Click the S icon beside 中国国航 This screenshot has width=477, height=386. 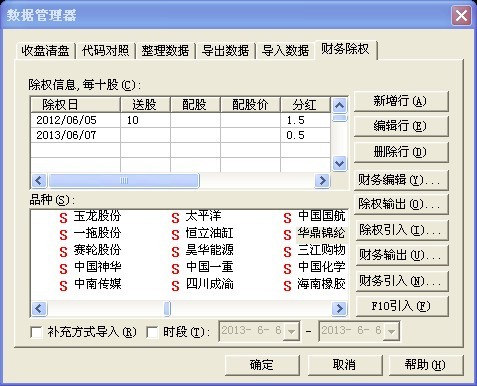tap(287, 218)
